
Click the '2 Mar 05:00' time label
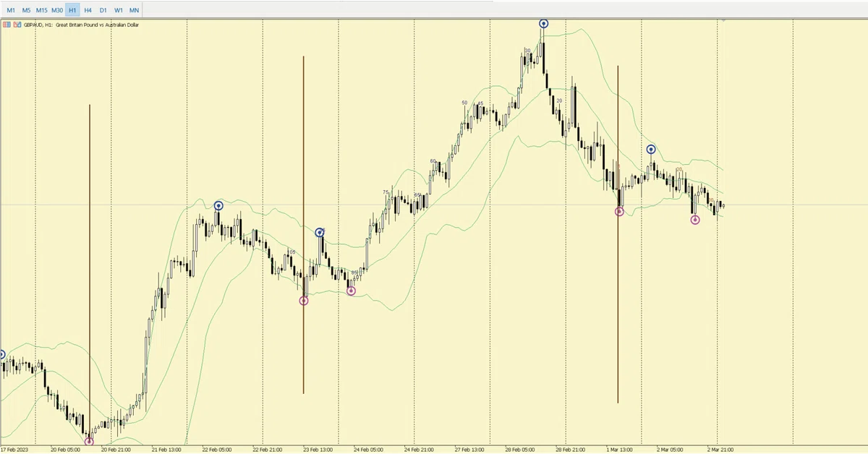pyautogui.click(x=671, y=449)
